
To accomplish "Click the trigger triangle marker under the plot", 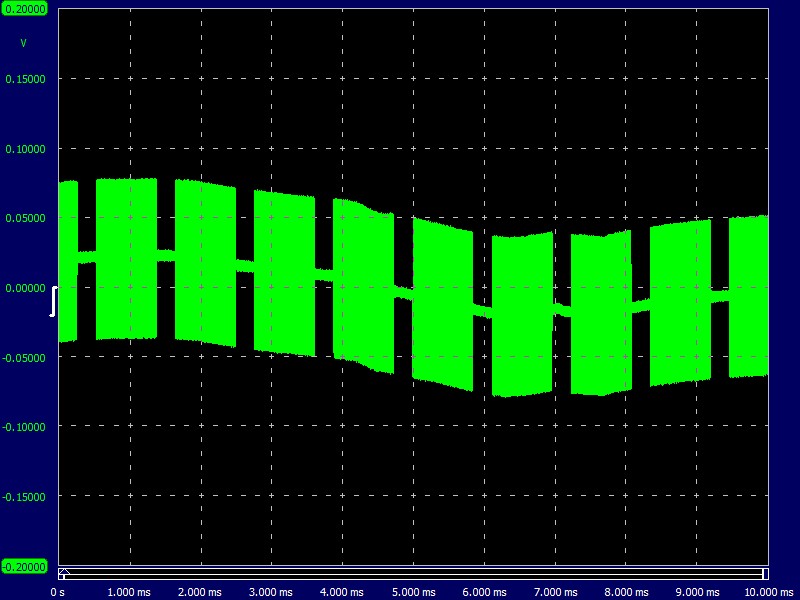I will [64, 571].
